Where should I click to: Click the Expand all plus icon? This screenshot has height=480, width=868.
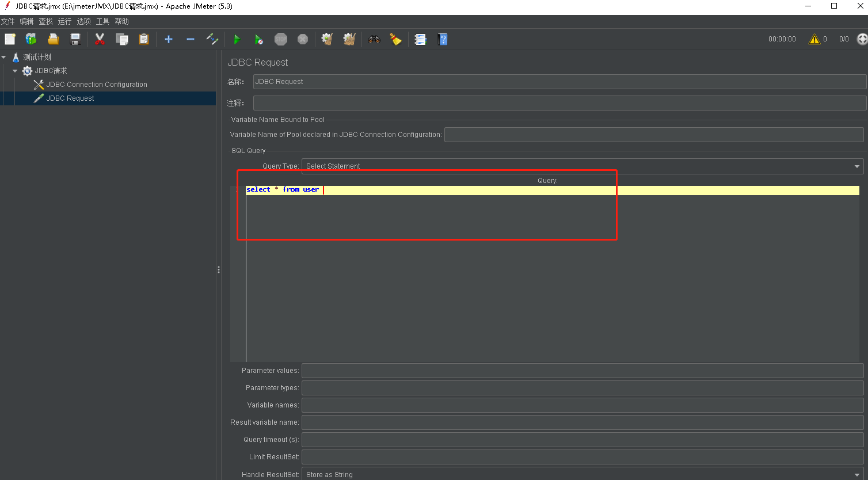coord(169,39)
